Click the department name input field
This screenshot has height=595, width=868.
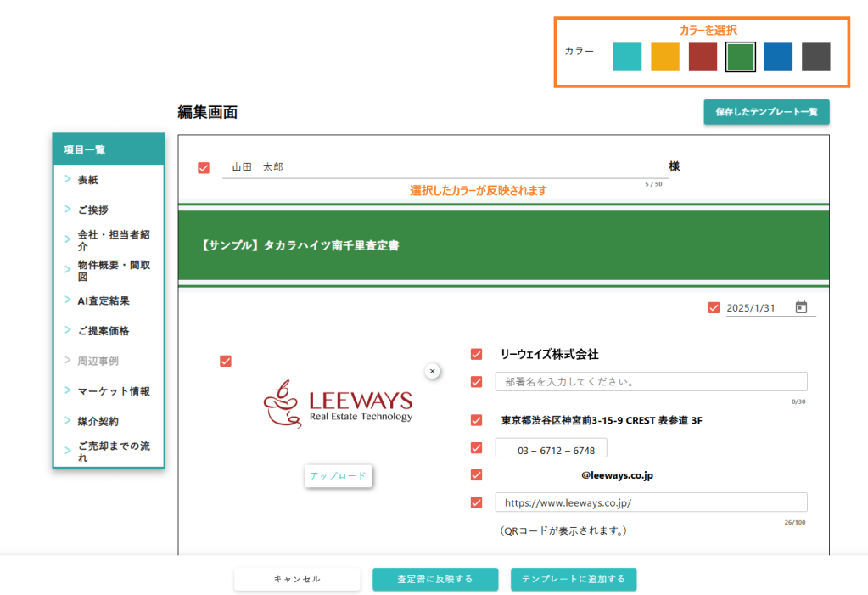(x=651, y=382)
